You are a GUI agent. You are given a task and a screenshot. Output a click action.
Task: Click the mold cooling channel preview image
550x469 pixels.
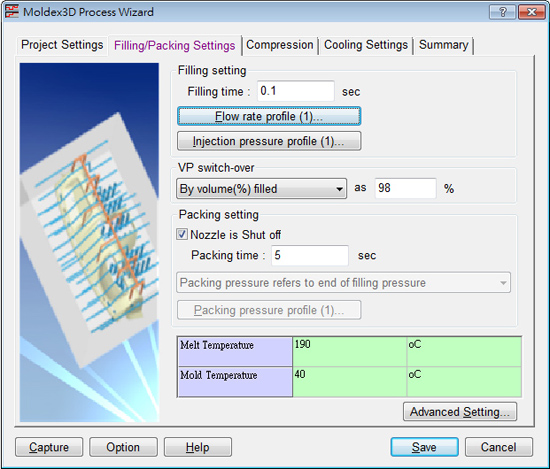pos(89,242)
